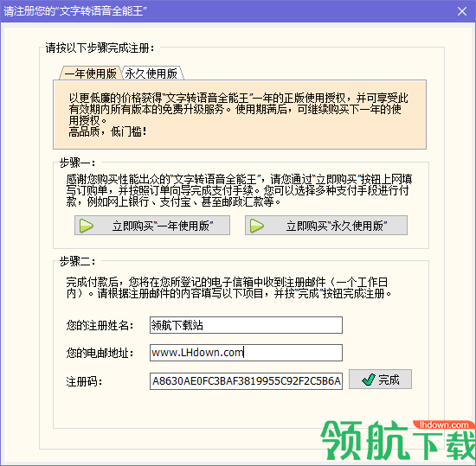Click the green arrow beside 立即购买"一年使用版"
The image size is (476, 466).
(x=87, y=226)
